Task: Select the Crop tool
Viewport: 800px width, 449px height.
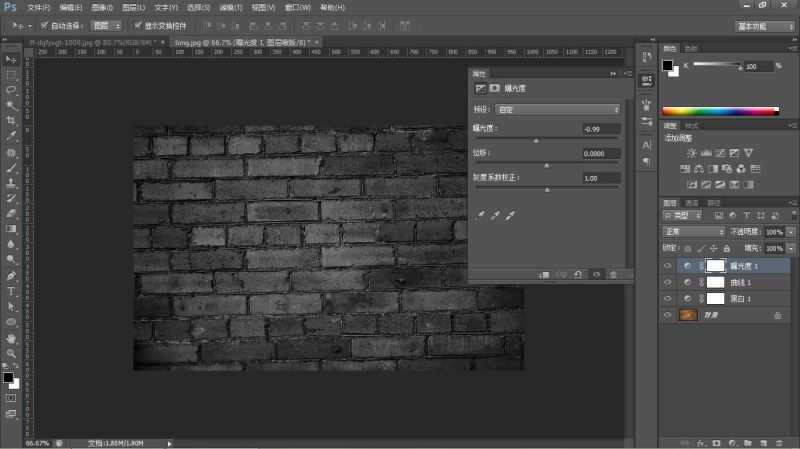Action: click(x=11, y=120)
